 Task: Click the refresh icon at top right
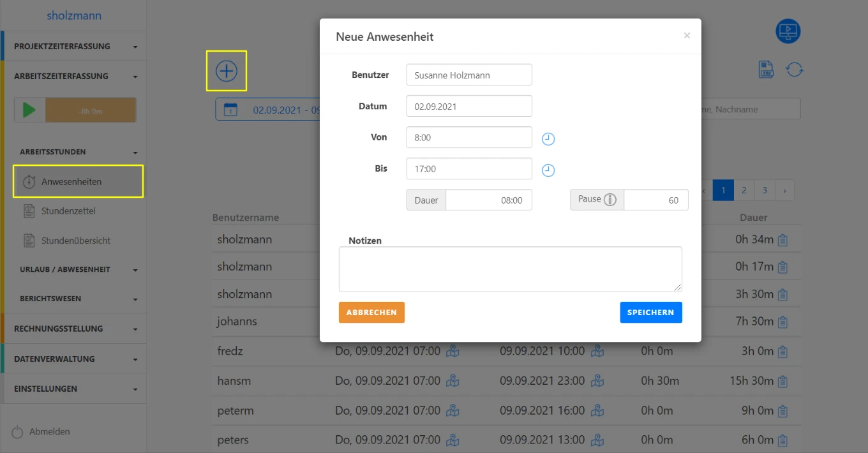[x=795, y=70]
